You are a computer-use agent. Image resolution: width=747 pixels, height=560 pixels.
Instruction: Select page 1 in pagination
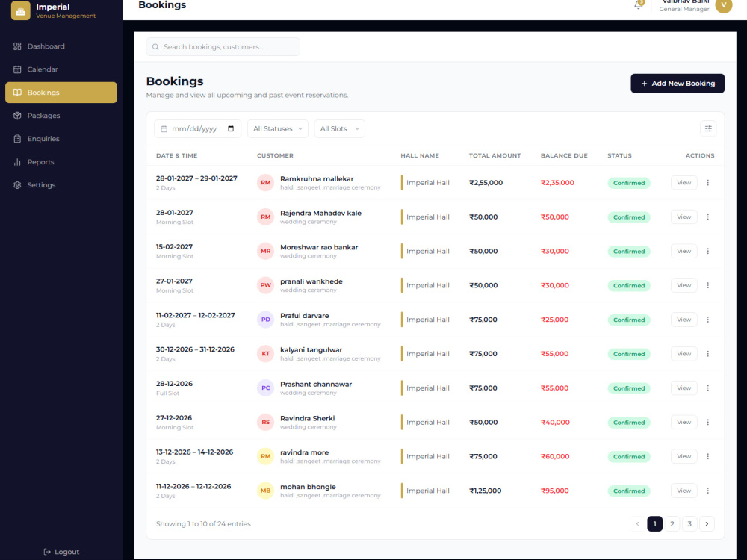(x=654, y=524)
